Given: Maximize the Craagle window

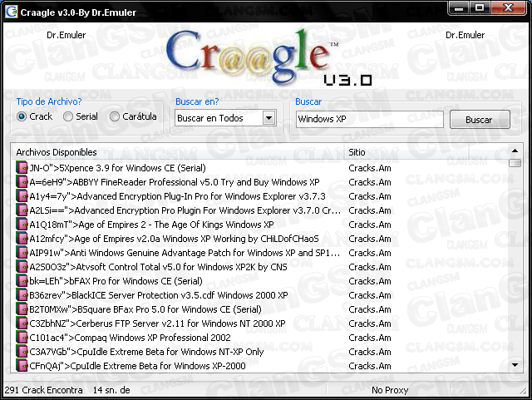Looking at the screenshot, I should (x=480, y=7).
